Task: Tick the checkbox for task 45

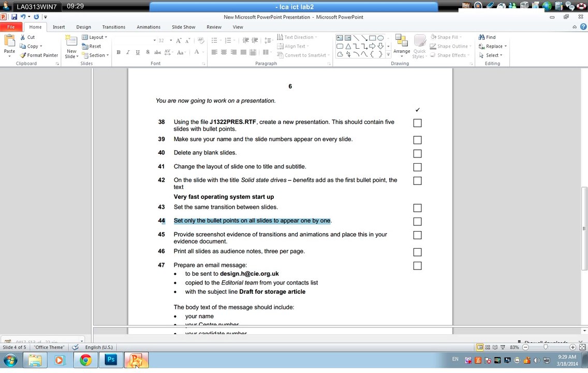Action: pyautogui.click(x=417, y=235)
